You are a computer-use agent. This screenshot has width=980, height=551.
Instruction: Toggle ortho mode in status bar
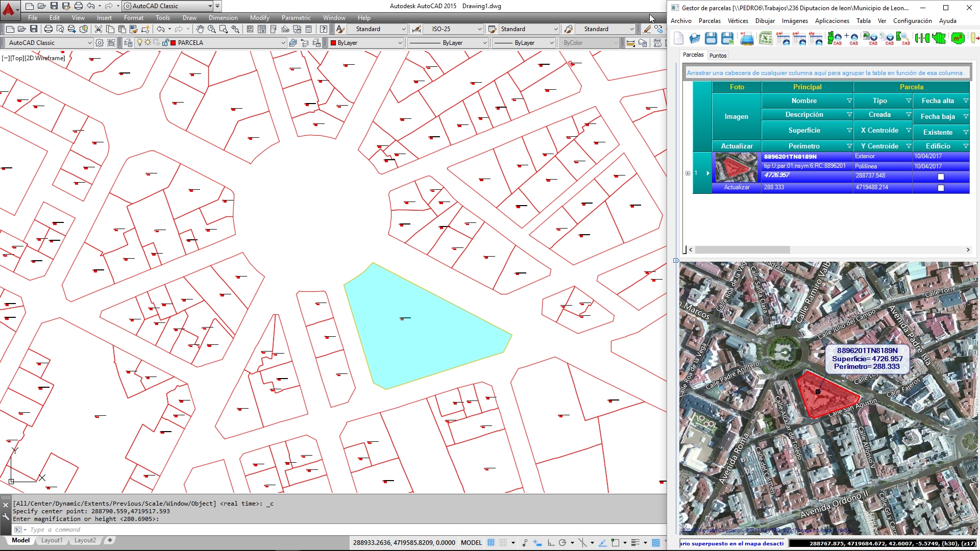pos(551,543)
